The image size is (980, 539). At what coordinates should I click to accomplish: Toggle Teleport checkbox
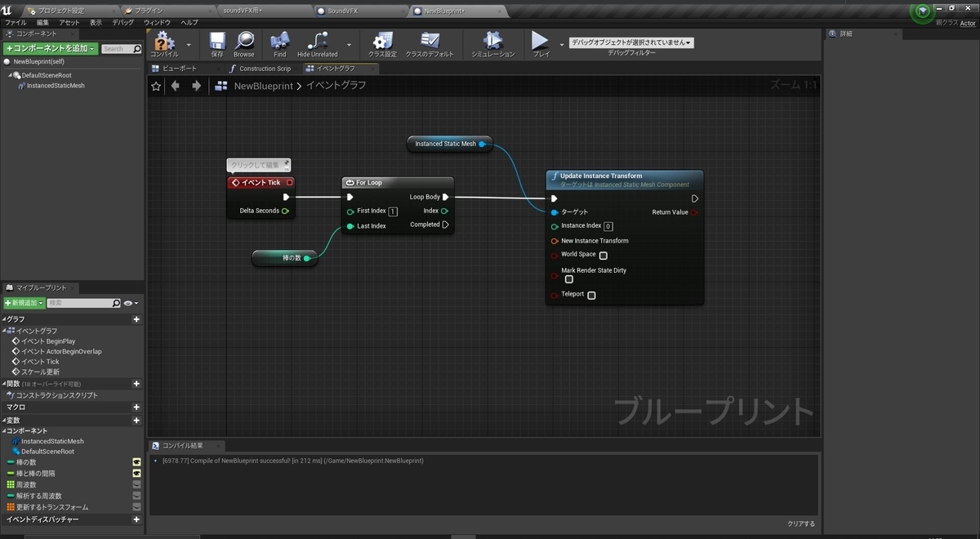[x=591, y=296]
